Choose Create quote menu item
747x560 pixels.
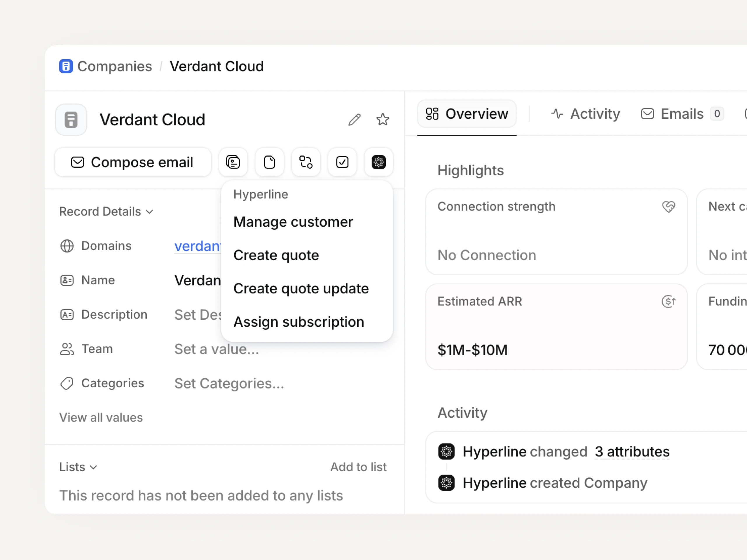(x=307, y=255)
